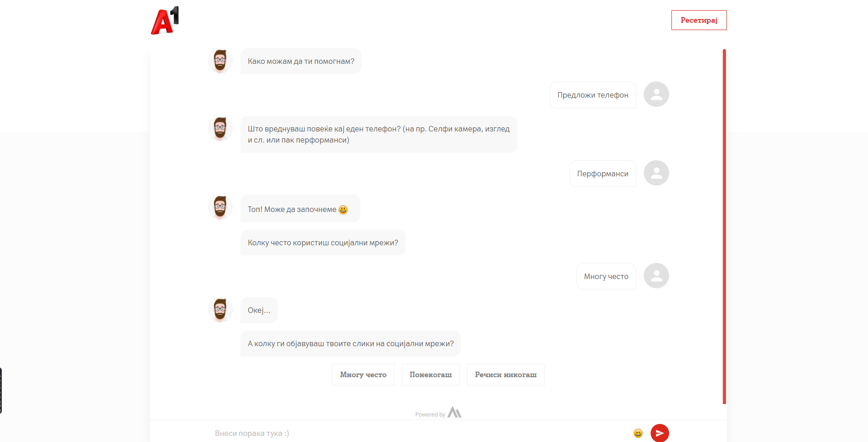Open the emoji picker
This screenshot has width=868, height=442.
[x=638, y=433]
